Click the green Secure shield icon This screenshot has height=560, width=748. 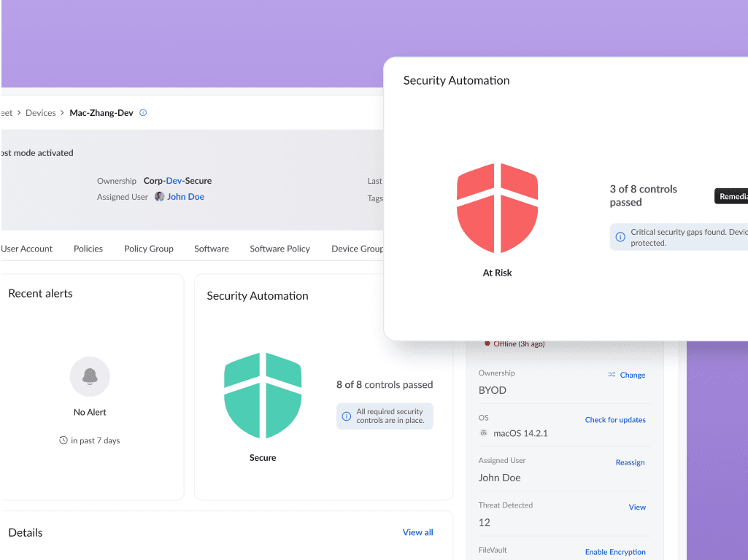263,396
